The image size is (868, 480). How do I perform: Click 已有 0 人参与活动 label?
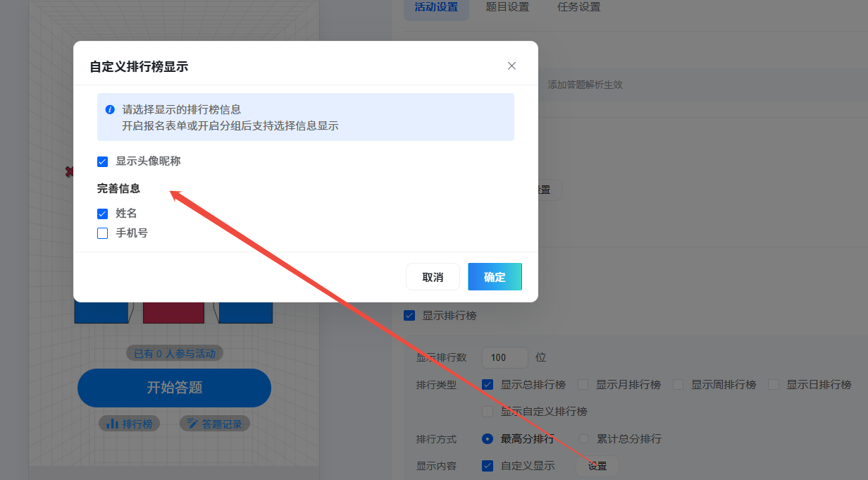coord(175,353)
